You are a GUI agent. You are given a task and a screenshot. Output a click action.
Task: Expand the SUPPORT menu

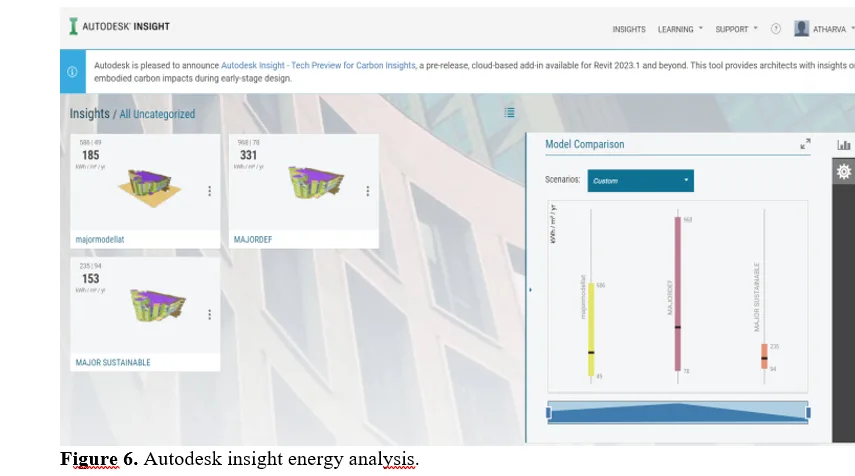coord(736,29)
